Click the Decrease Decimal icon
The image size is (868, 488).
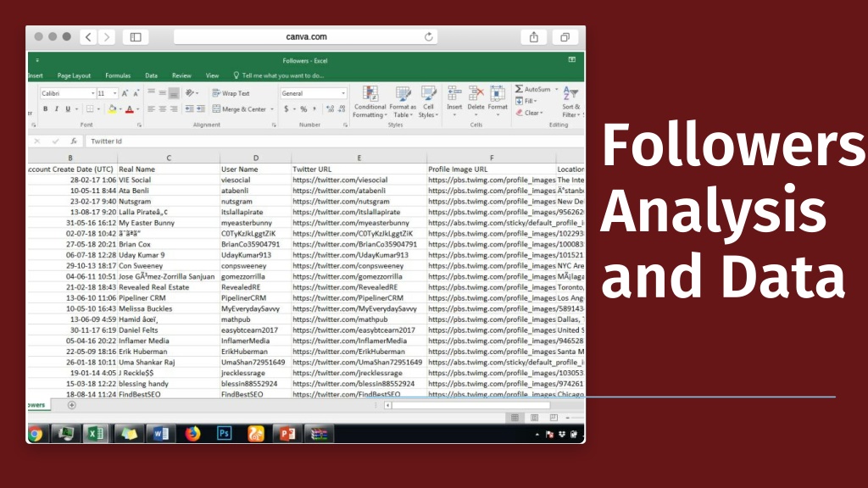pyautogui.click(x=342, y=109)
